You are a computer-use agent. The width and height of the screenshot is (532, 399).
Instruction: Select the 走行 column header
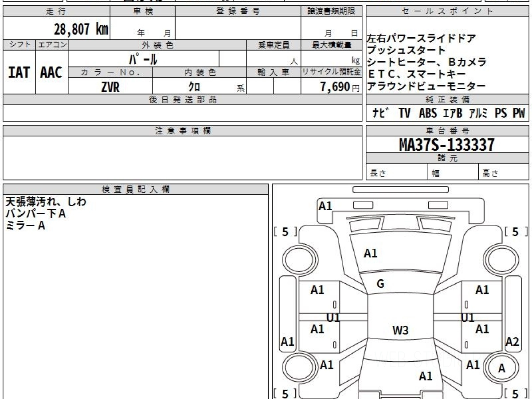56,12
